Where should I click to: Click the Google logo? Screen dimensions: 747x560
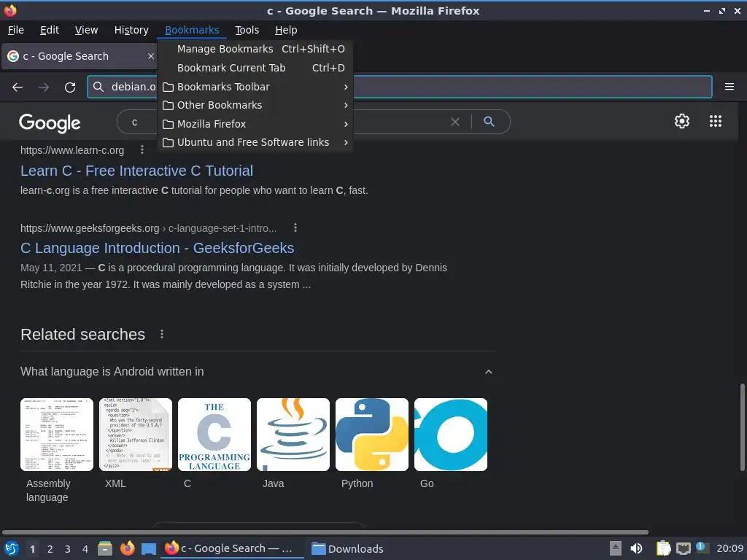(50, 122)
